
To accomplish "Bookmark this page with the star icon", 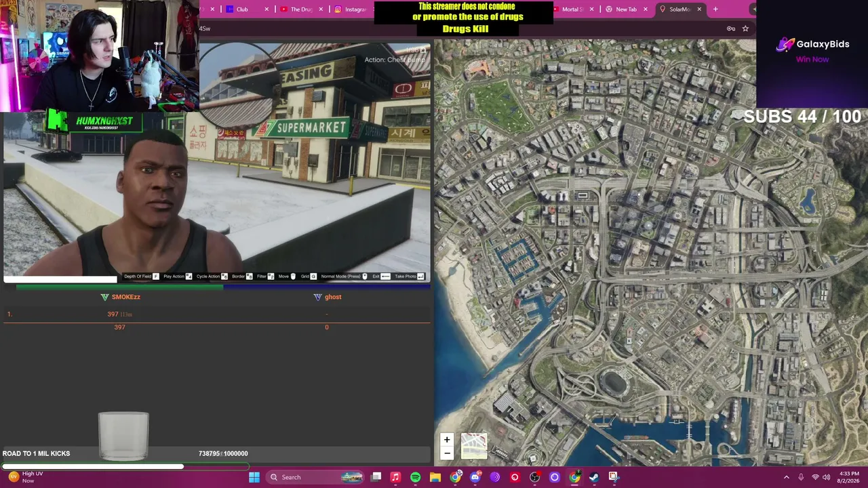I will point(745,28).
